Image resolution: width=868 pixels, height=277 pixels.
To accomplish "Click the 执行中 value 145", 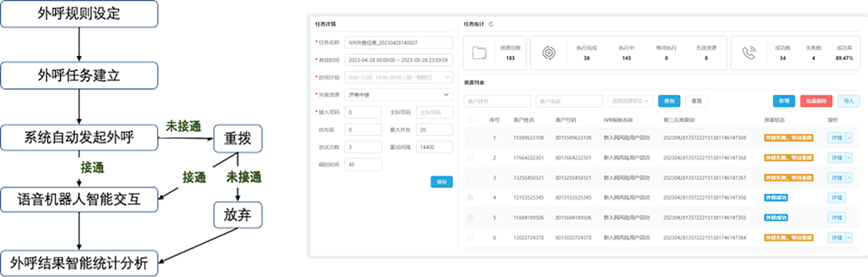I will [626, 57].
